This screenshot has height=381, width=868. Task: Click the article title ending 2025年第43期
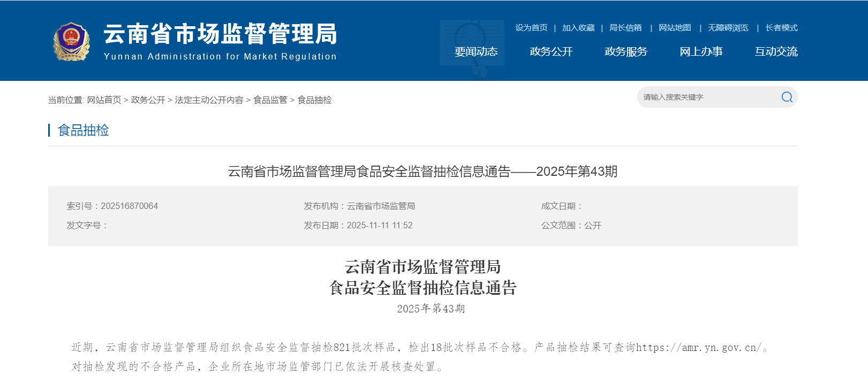tap(422, 171)
